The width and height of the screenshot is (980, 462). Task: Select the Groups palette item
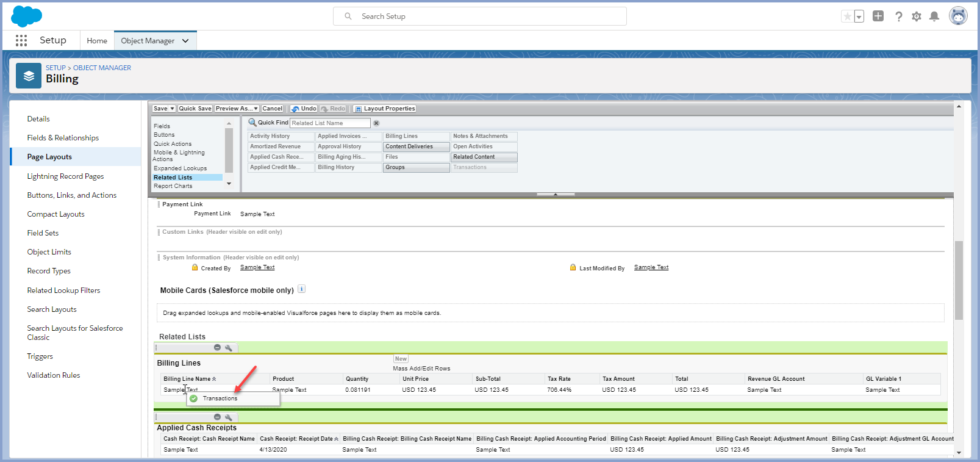(417, 167)
